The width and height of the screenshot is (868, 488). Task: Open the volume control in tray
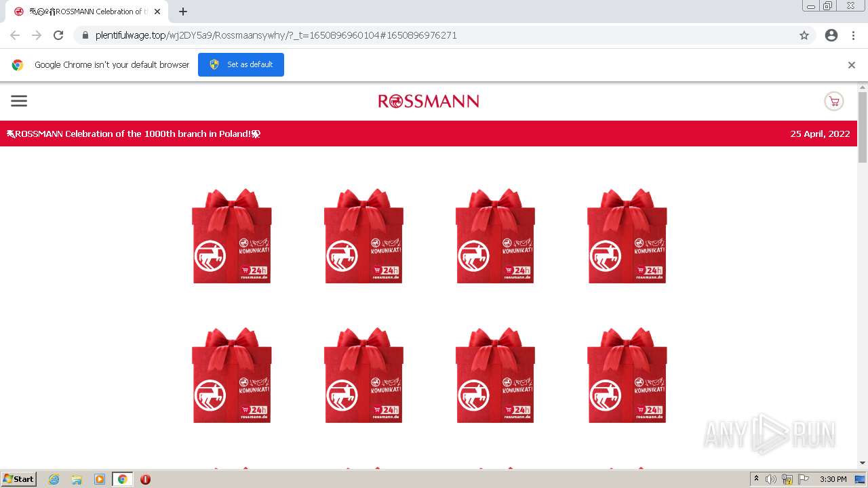771,479
